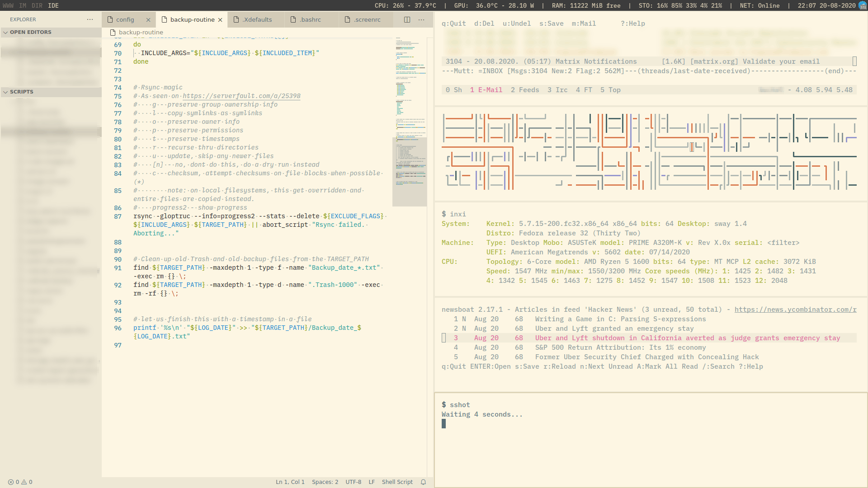Screen dimensions: 868x488
Task: Open the UTF-8 encoding selector
Action: pos(354,482)
